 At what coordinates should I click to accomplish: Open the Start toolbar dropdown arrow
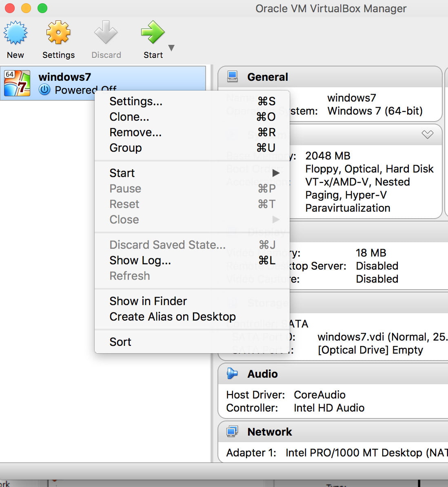tap(171, 48)
